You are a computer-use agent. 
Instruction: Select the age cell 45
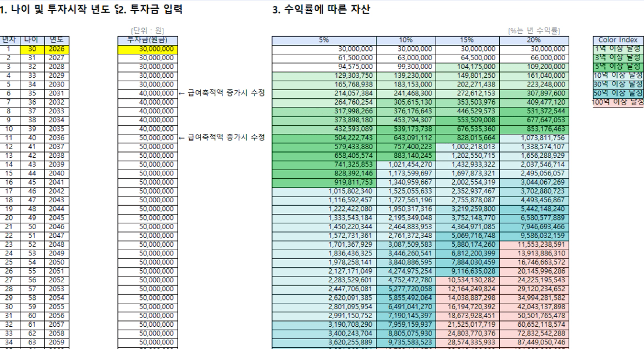pos(32,182)
